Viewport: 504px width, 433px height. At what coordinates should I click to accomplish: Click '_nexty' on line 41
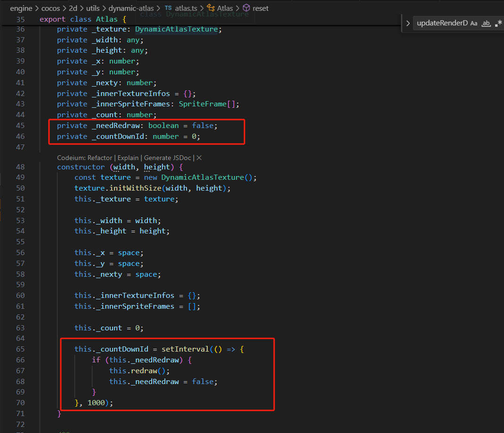pos(105,83)
